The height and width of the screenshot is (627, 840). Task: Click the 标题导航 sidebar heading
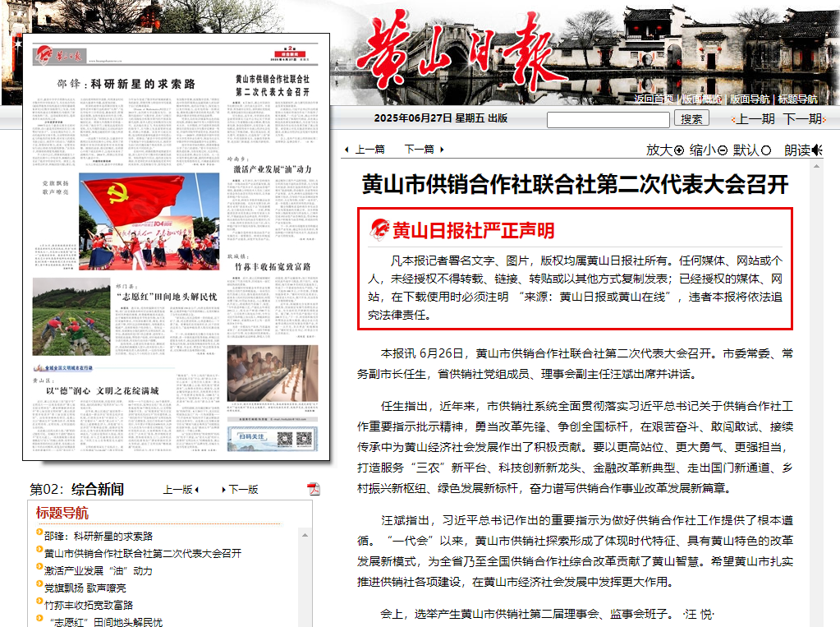(x=62, y=513)
